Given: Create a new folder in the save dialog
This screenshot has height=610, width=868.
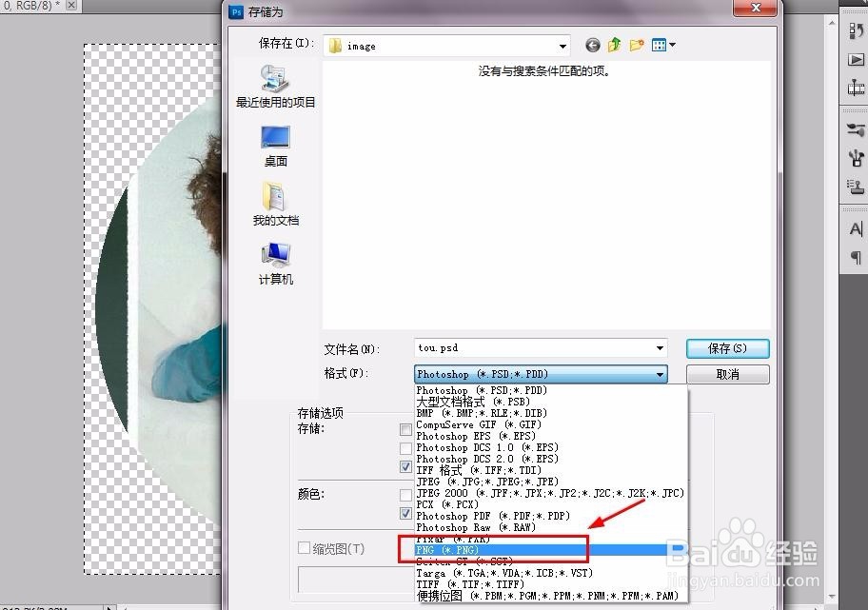Looking at the screenshot, I should (636, 44).
